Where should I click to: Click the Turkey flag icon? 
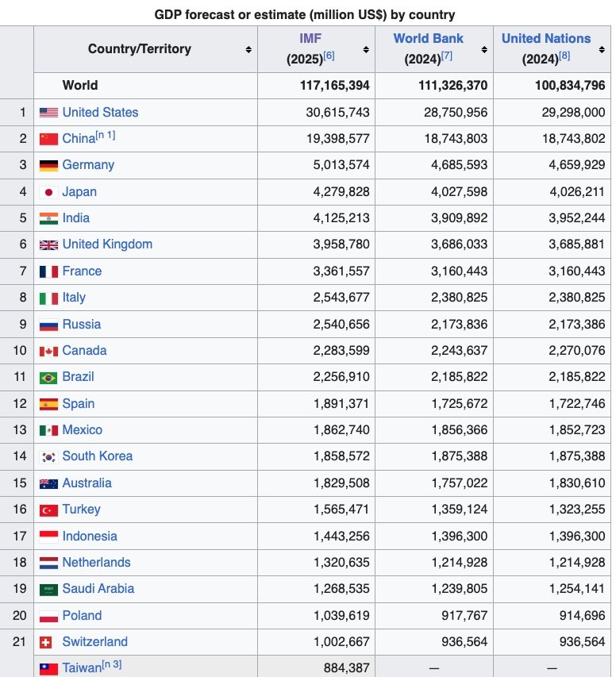click(48, 510)
